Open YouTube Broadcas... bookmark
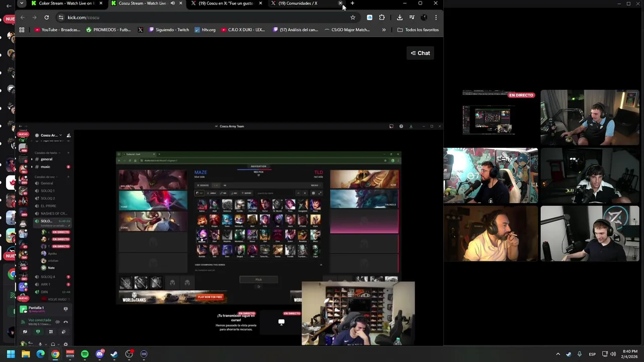Screen dimensions: 644x362 [57, 30]
